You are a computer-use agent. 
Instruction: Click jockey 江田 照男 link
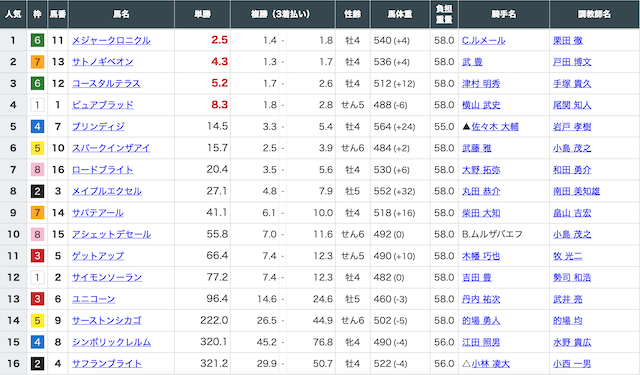481,342
